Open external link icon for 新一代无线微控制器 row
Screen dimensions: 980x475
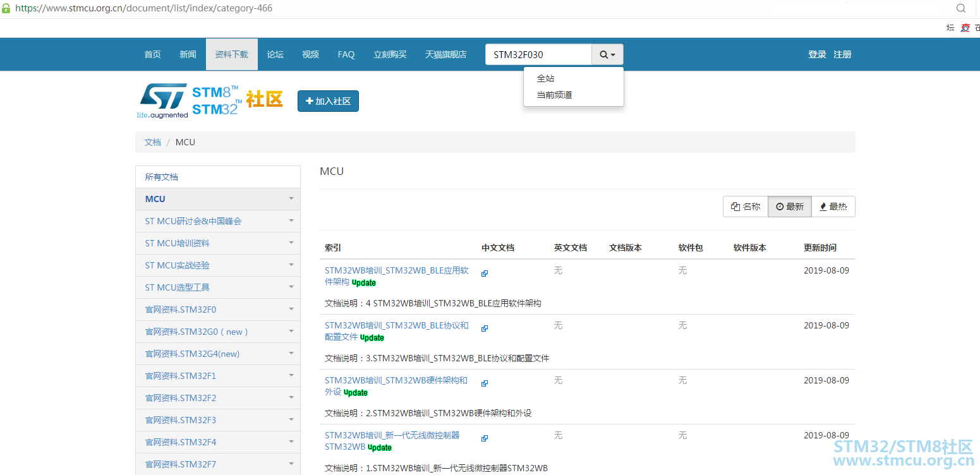485,438
